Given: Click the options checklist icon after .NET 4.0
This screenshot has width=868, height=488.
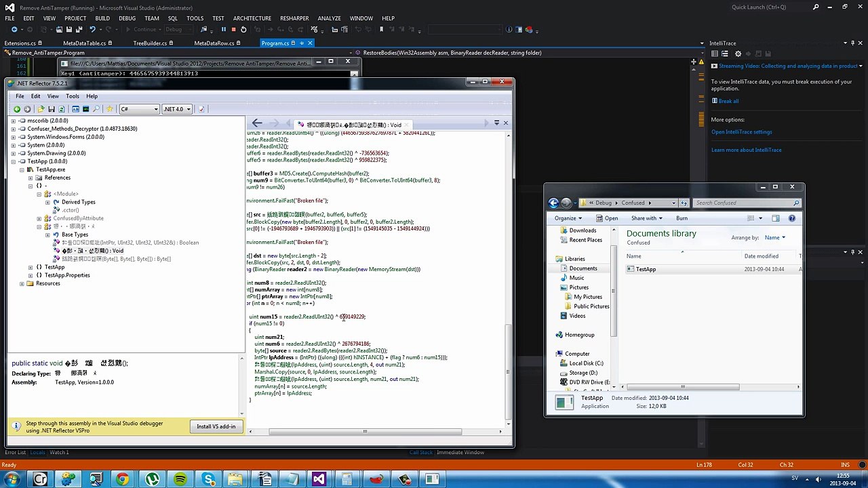Looking at the screenshot, I should coord(201,109).
